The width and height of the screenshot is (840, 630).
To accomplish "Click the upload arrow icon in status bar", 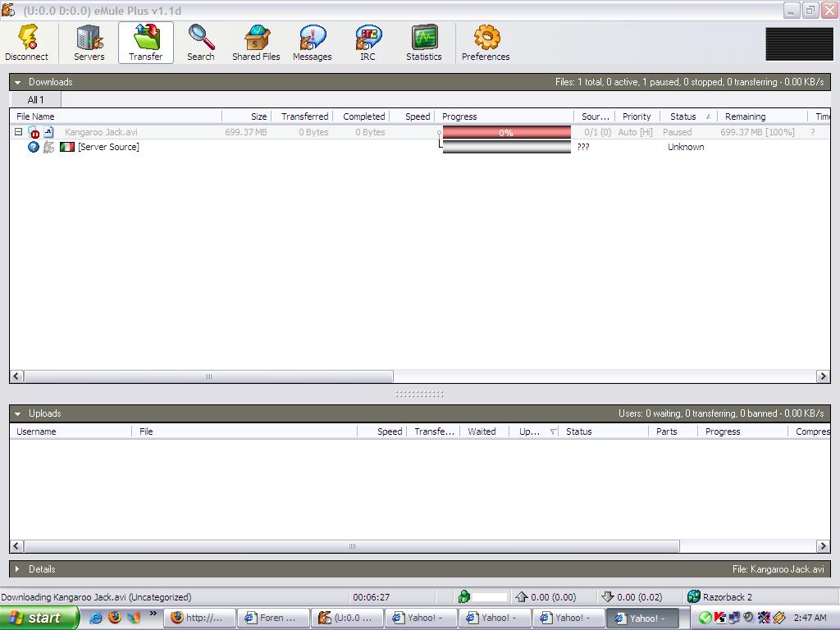I will pos(521,596).
